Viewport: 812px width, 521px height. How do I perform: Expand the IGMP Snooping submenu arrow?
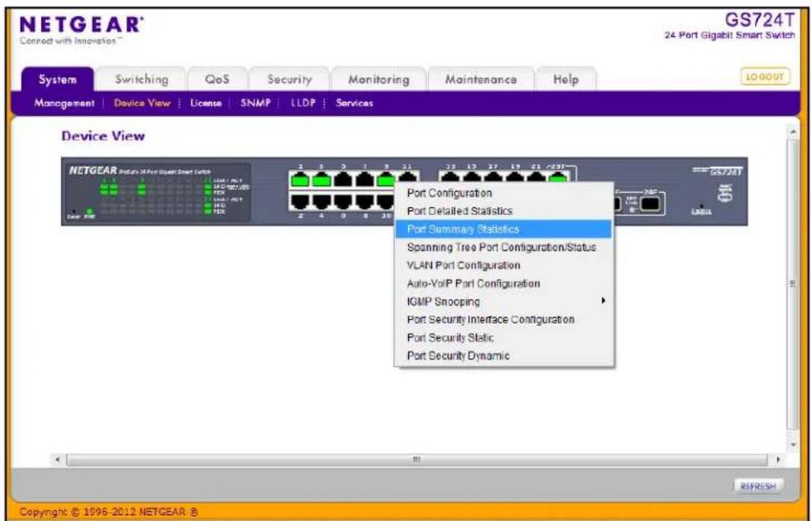coord(603,301)
